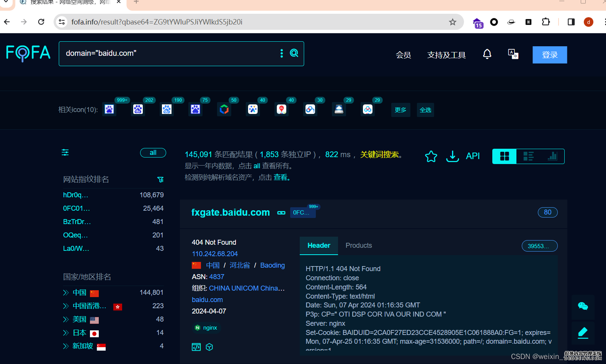The width and height of the screenshot is (606, 364).
Task: Open the filter sliders icon in sidebar
Action: click(65, 153)
